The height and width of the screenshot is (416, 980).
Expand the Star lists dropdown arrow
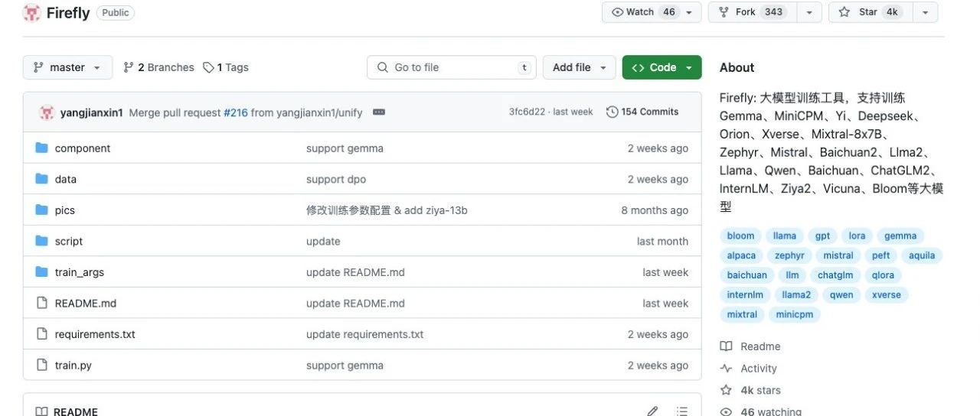tap(926, 12)
